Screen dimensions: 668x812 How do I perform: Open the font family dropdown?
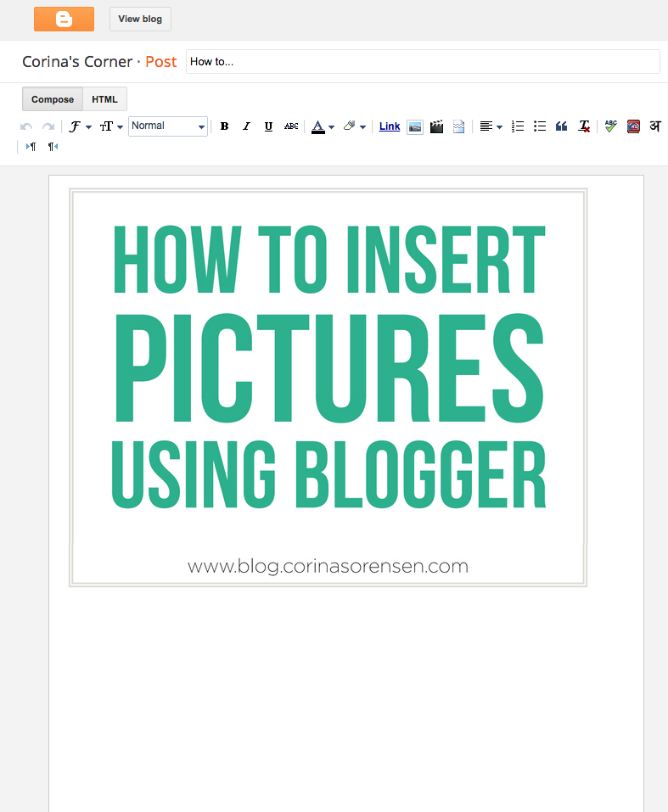[80, 126]
